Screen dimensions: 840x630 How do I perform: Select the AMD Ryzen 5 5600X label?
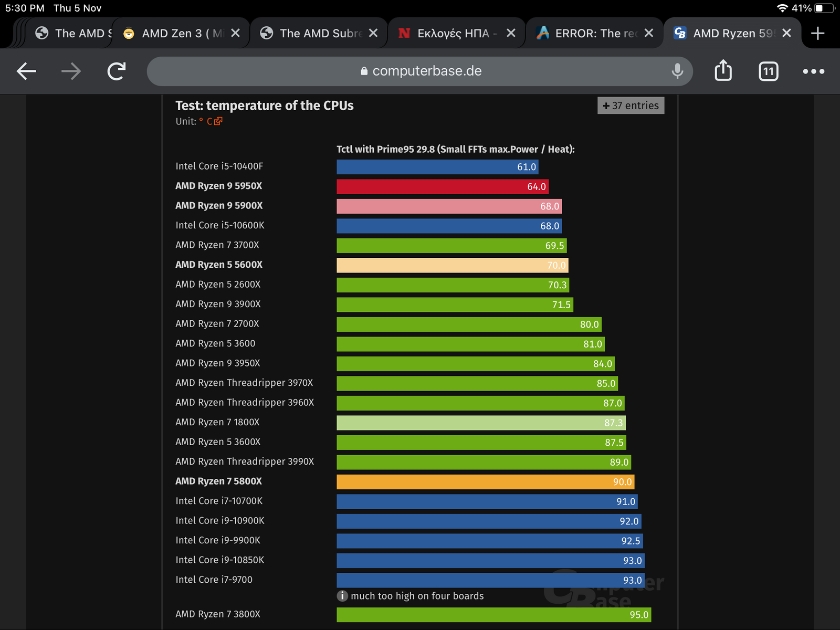click(219, 265)
